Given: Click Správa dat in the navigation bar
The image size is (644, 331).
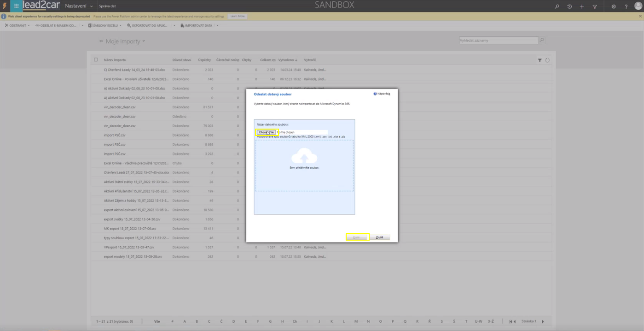Looking at the screenshot, I should [x=107, y=6].
